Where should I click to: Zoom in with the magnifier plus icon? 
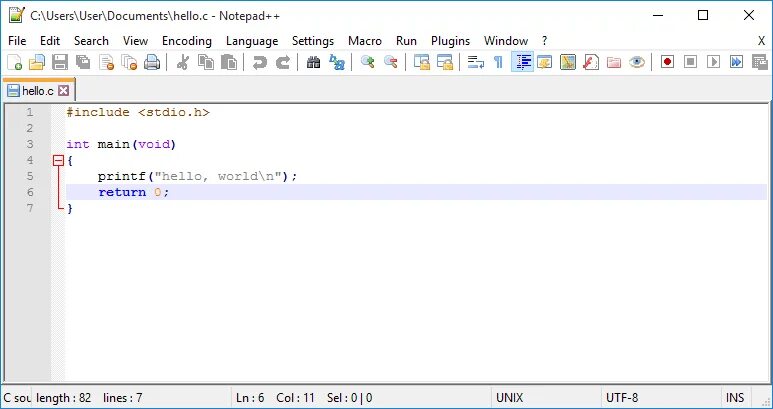pos(368,62)
